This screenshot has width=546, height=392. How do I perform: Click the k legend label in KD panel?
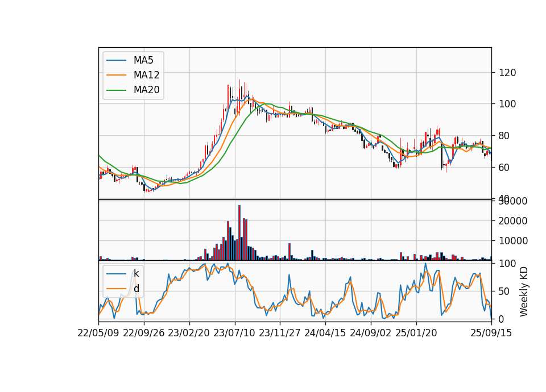tap(136, 273)
